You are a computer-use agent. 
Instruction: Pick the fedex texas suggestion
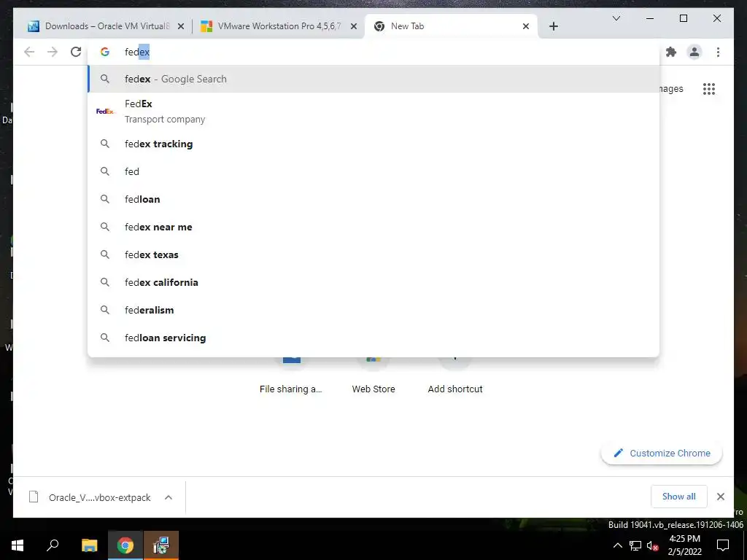374,254
